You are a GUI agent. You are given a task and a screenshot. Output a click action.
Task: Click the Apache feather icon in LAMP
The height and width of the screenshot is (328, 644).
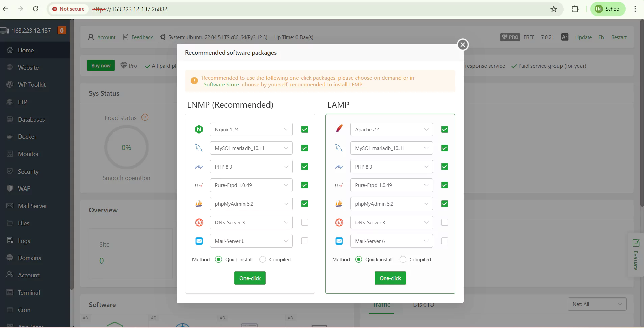point(339,129)
